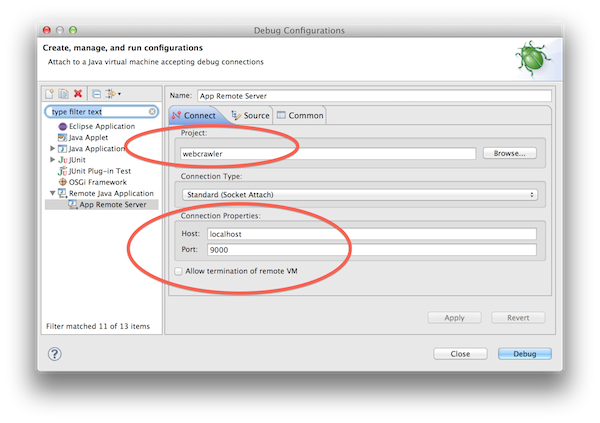600x423 pixels.
Task: Select the Remote Java Application label
Action: click(x=111, y=193)
